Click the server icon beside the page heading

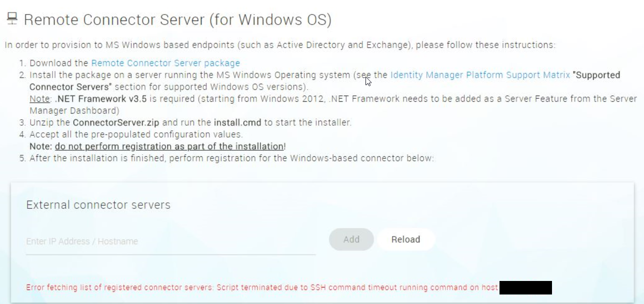12,19
